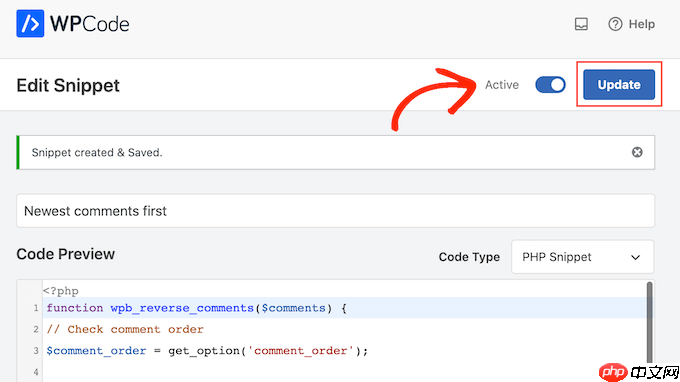Viewport: 680px width, 382px height.
Task: Click the php中文网 watermark logo
Action: [x=638, y=372]
